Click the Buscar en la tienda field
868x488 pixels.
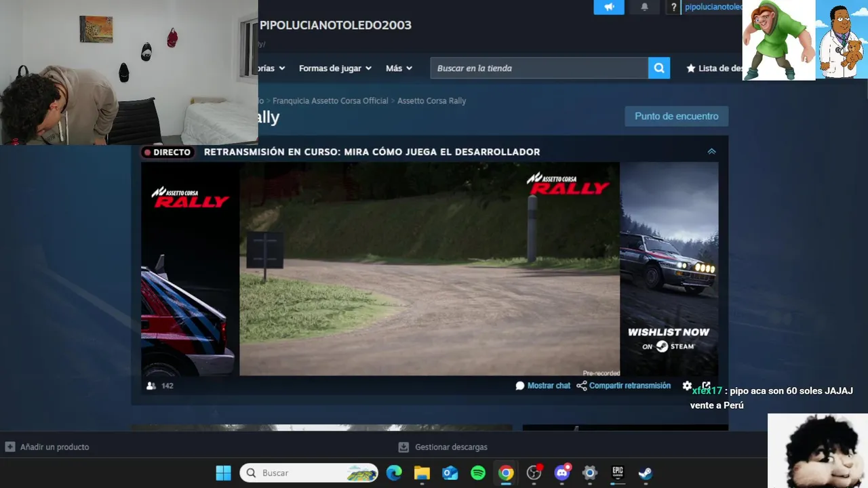pos(539,68)
